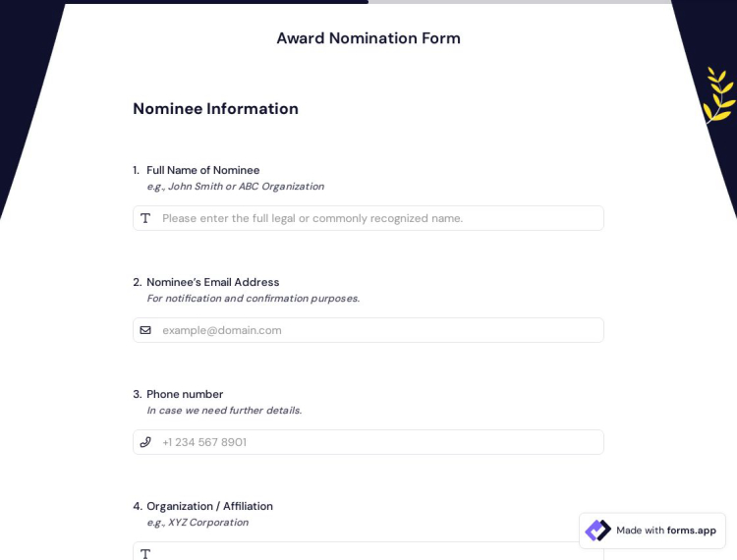Click the Award Nomination Form title
This screenshot has width=737, height=560.
tap(368, 38)
